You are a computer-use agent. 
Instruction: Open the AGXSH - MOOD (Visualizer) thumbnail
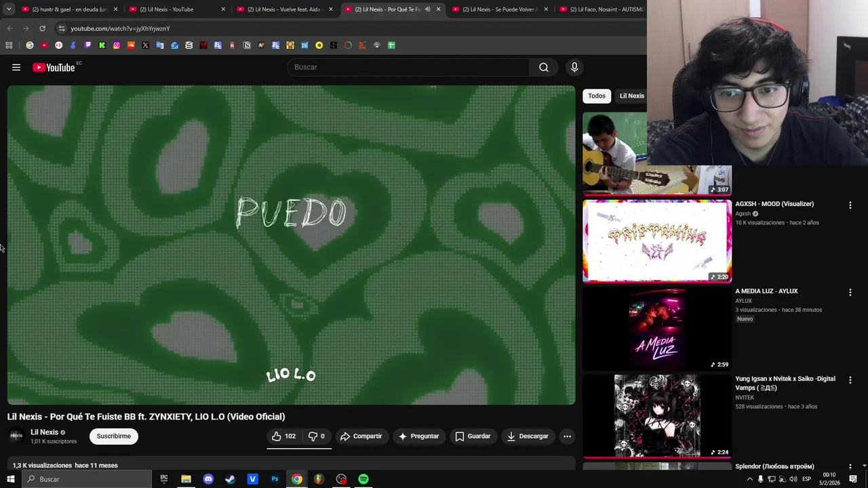[657, 241]
